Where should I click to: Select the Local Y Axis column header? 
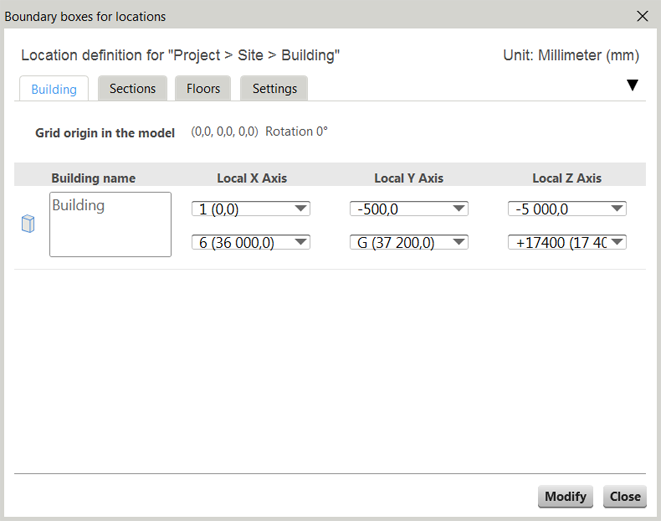(x=409, y=178)
